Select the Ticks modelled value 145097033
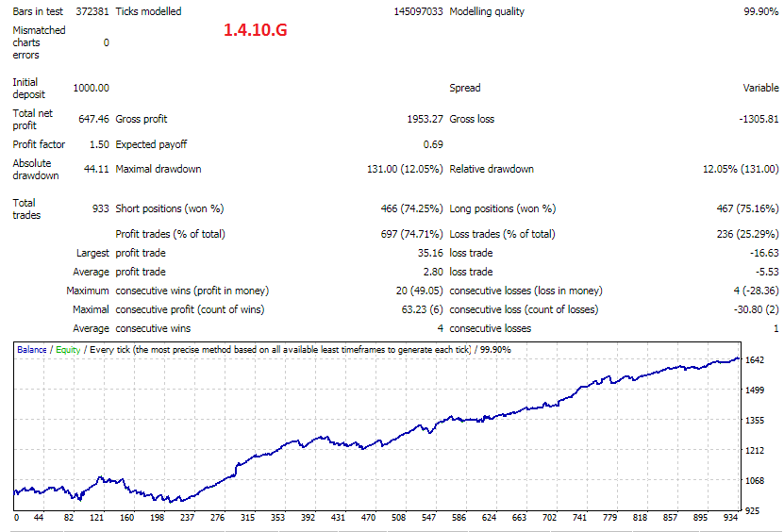784x532 pixels. [419, 11]
